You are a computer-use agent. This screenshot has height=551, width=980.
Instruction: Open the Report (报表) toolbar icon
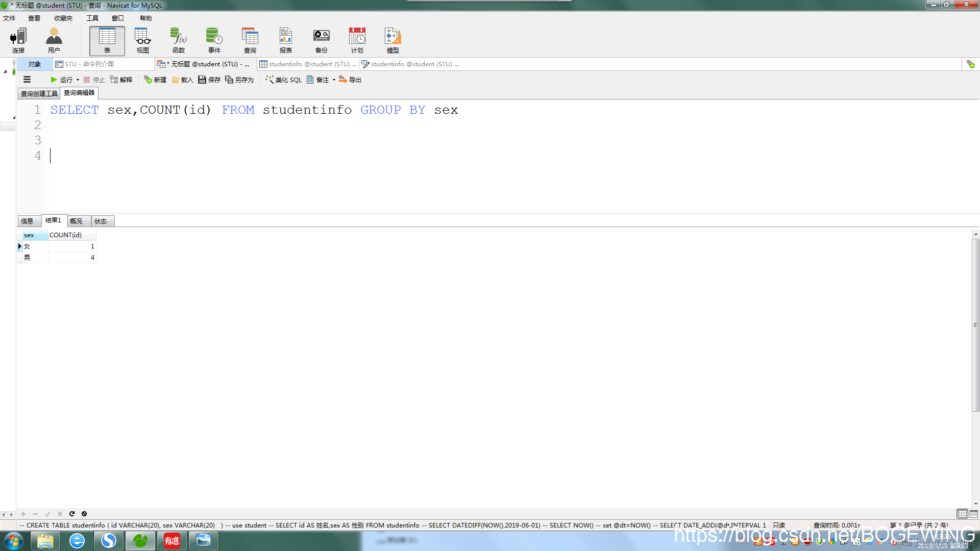[x=285, y=41]
